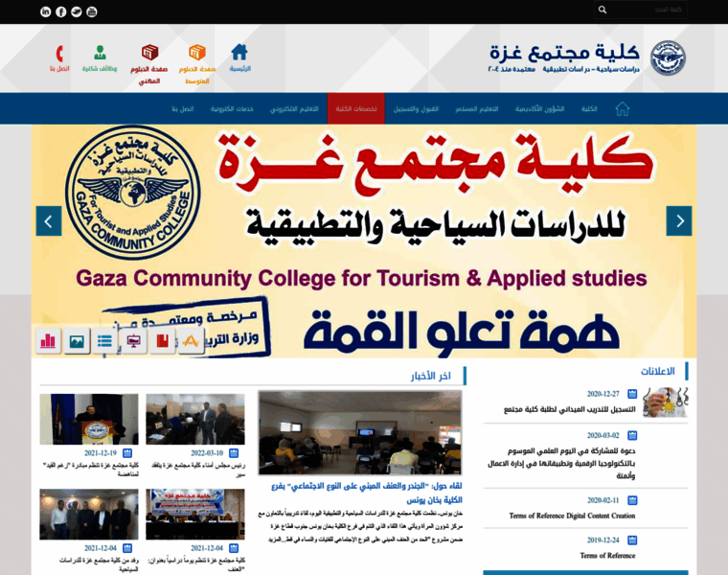Click the main slider banner image
The height and width of the screenshot is (575, 728).
click(x=364, y=241)
